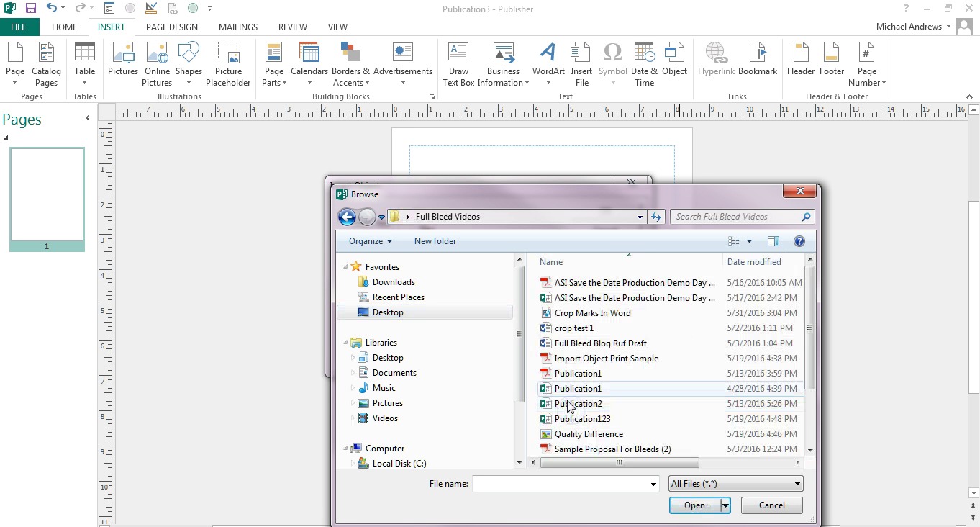This screenshot has height=527, width=980.
Task: Select Downloads in Favorites
Action: pyautogui.click(x=394, y=282)
